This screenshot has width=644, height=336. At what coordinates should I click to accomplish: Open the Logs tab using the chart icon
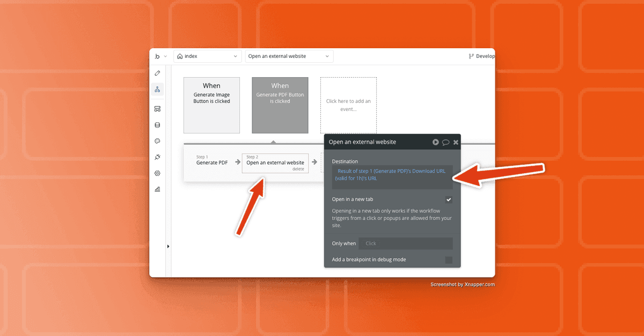coord(157,189)
